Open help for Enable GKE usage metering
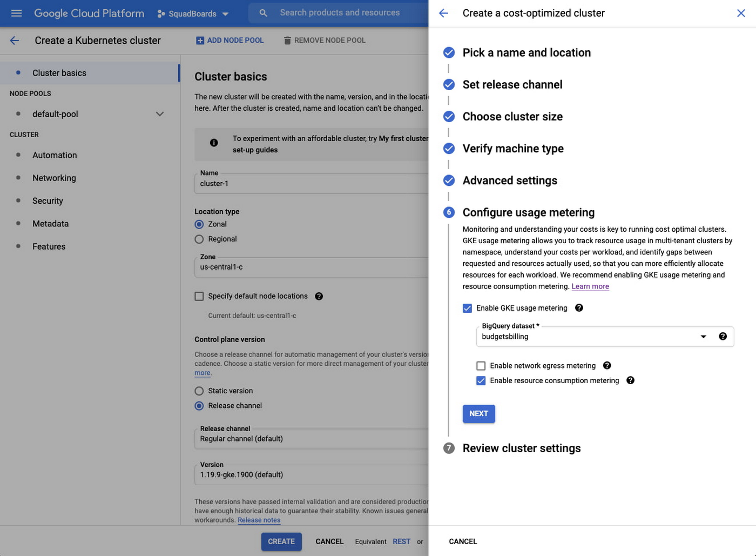Screen dimensions: 756x556 click(x=579, y=308)
